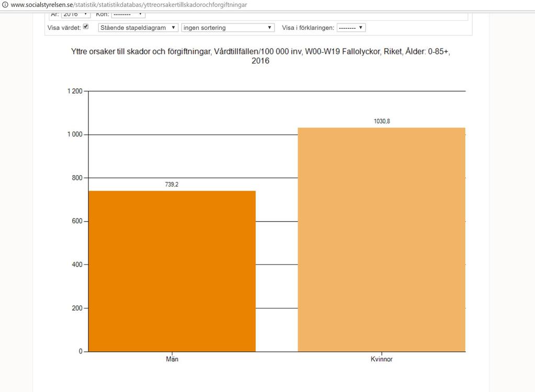Click the 1030,8 value label
This screenshot has width=535, height=392.
tap(382, 121)
